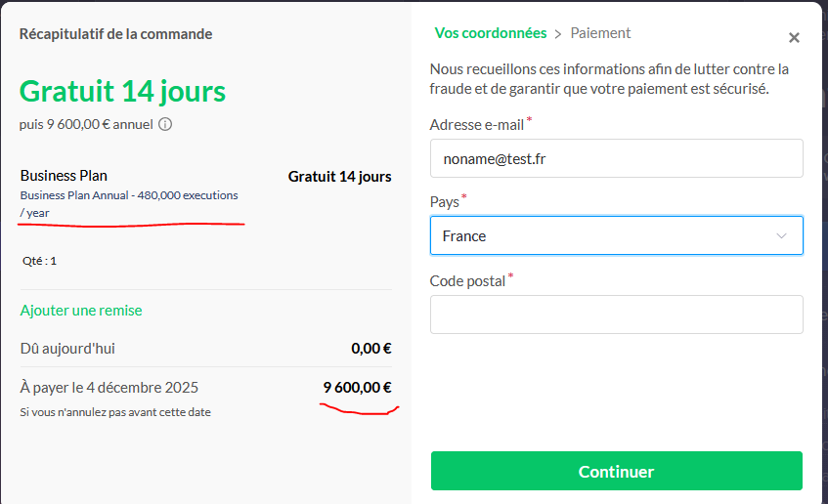The width and height of the screenshot is (828, 504).
Task: Click the 0,00 € amount due today
Action: pos(371,349)
